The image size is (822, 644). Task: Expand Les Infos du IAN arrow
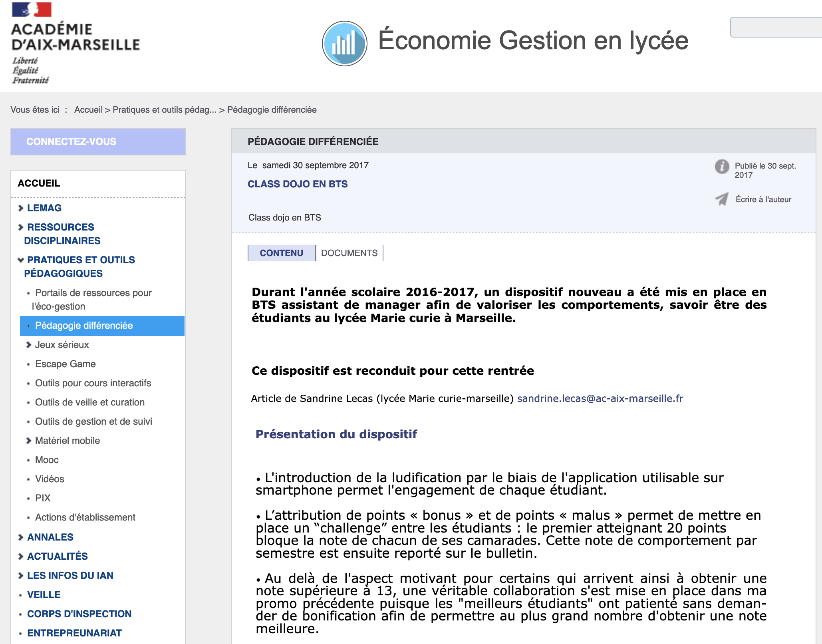[21, 576]
